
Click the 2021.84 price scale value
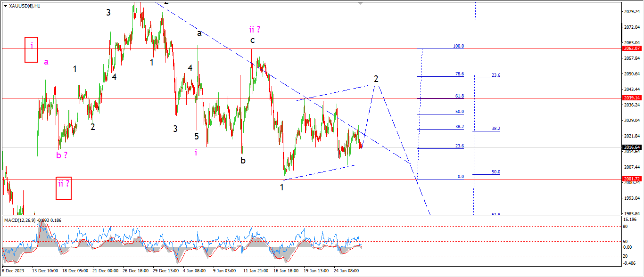pyautogui.click(x=631, y=136)
